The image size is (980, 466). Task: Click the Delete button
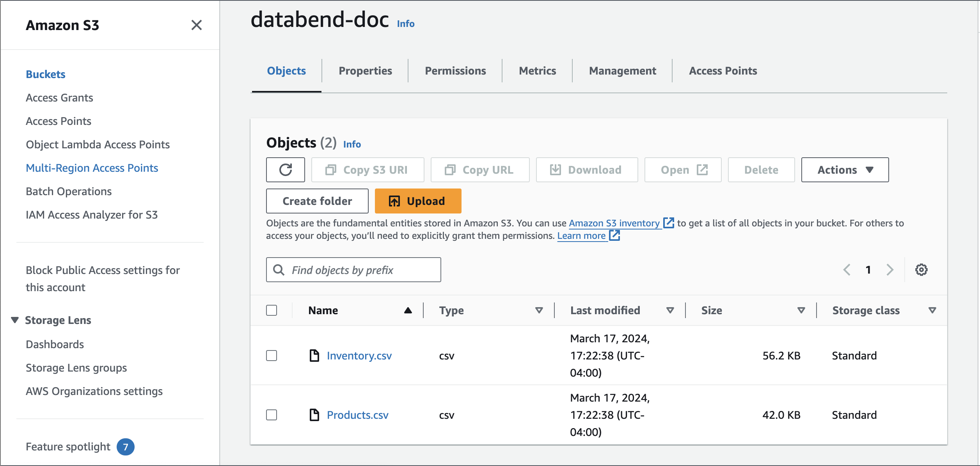tap(761, 170)
